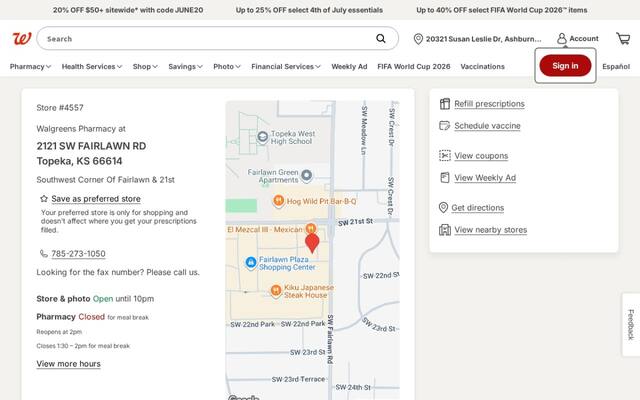Screen dimensions: 640x400
Task: Click the store location pin icon in header
Action: point(418,39)
